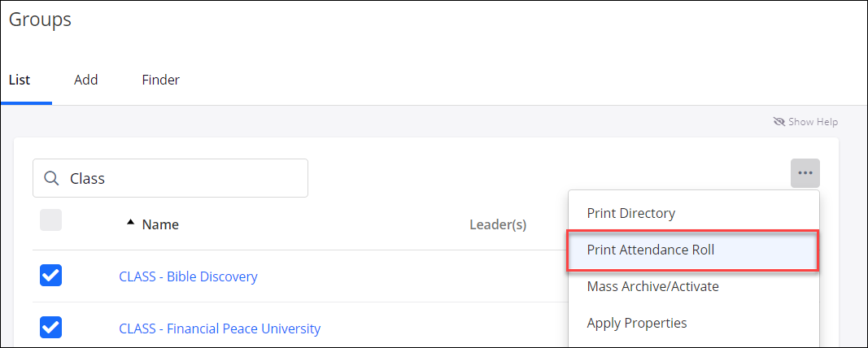Sort by the Name column header

coord(160,224)
